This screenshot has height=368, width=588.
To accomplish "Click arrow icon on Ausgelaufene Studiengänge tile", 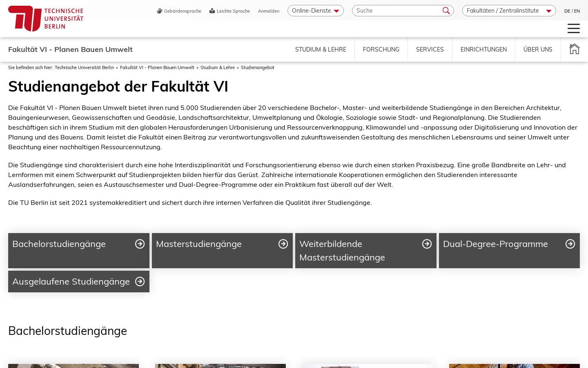I will point(140,281).
